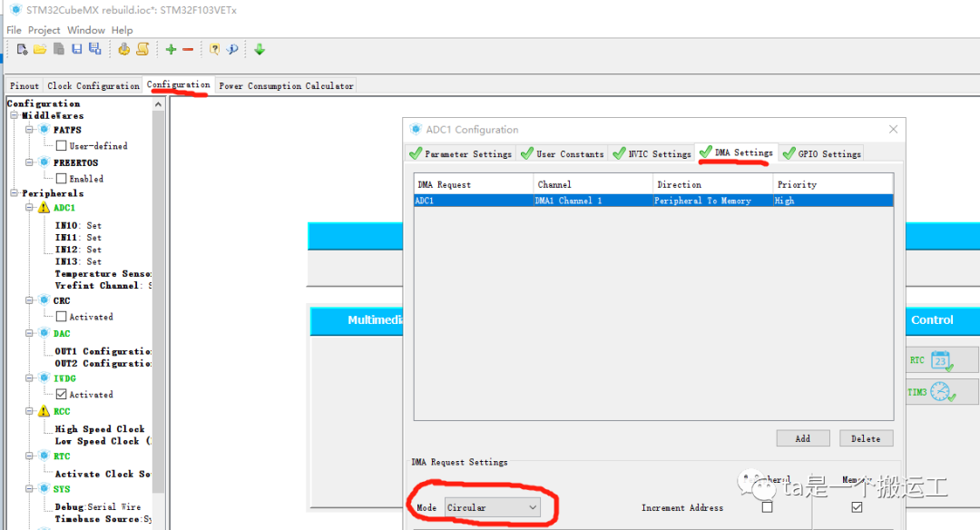Click the Save Project floppy icon

tap(77, 49)
